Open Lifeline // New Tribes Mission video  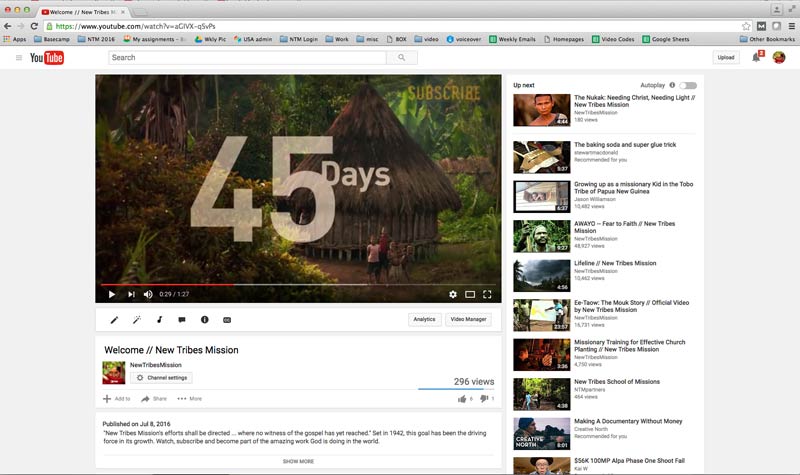615,263
